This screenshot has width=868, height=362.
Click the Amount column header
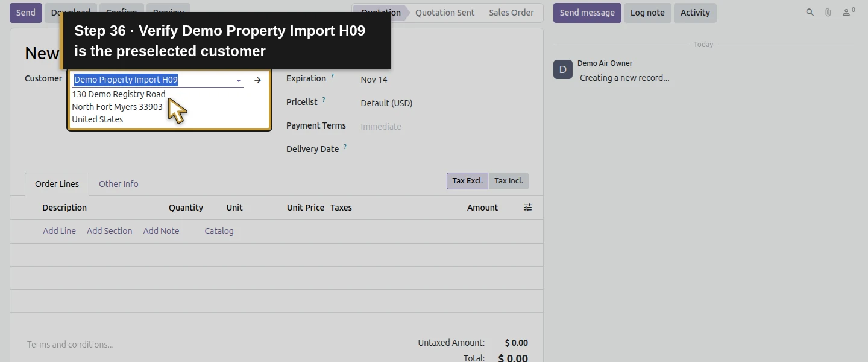[x=482, y=208]
